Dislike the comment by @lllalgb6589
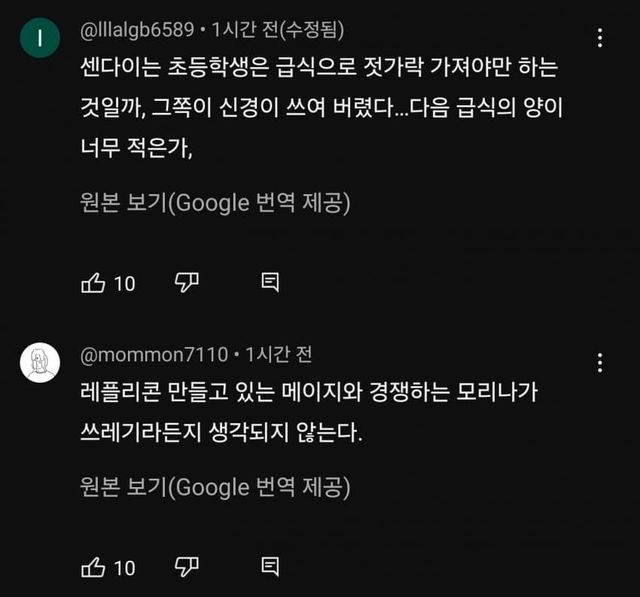Image resolution: width=640 pixels, height=597 pixels. pyautogui.click(x=187, y=283)
